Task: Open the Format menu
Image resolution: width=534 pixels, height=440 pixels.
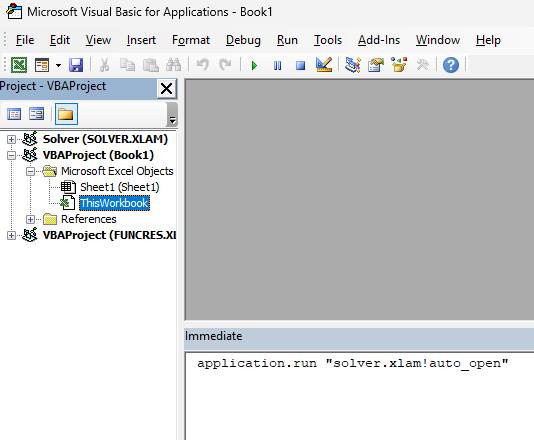Action: pyautogui.click(x=191, y=40)
